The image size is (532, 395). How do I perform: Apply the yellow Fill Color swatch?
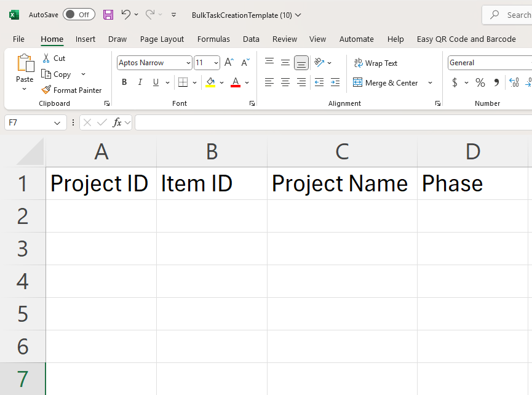(210, 82)
